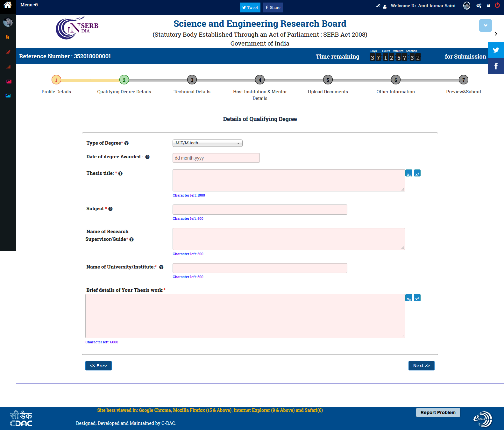Viewport: 504px width, 430px height.
Task: Go to step 3 Technical Details
Action: pyautogui.click(x=192, y=80)
